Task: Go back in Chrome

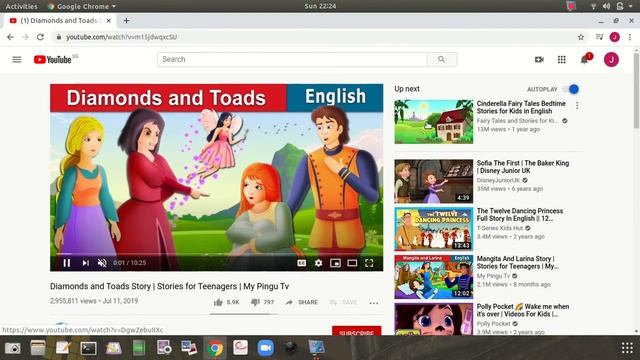Action: click(10, 37)
